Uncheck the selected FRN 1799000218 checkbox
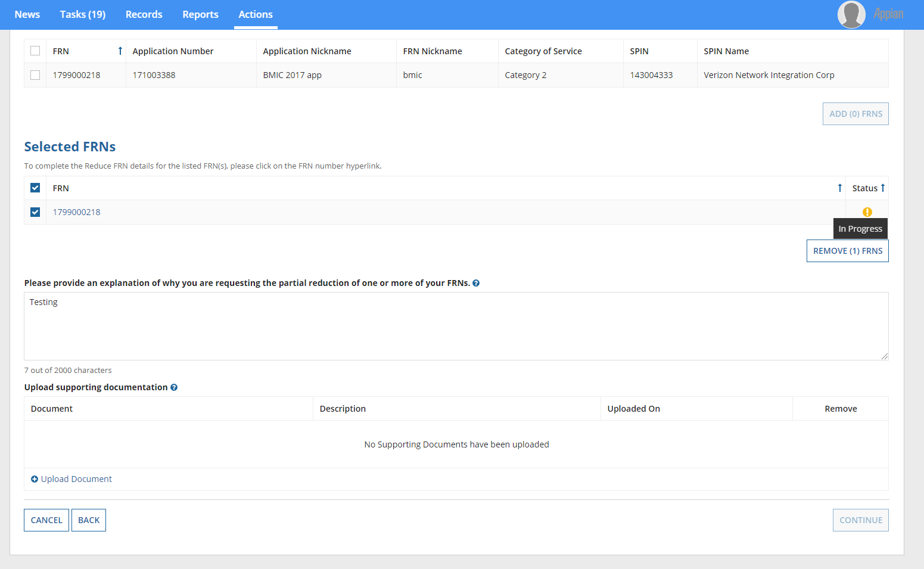This screenshot has width=924, height=569. tap(35, 212)
